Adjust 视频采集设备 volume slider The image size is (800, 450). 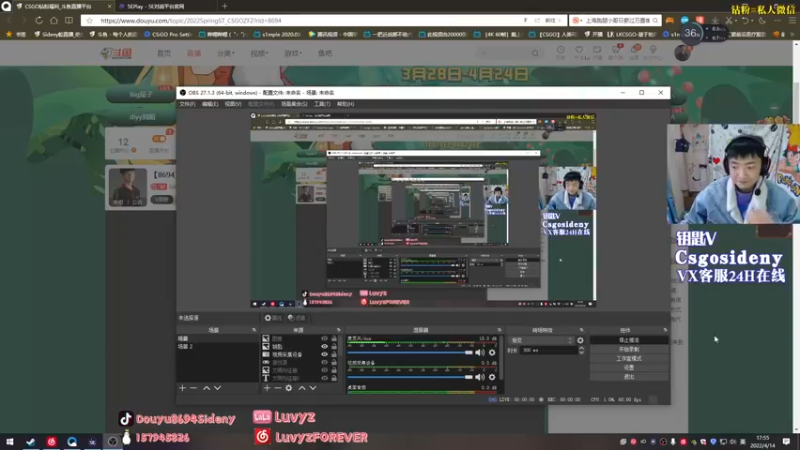point(410,377)
